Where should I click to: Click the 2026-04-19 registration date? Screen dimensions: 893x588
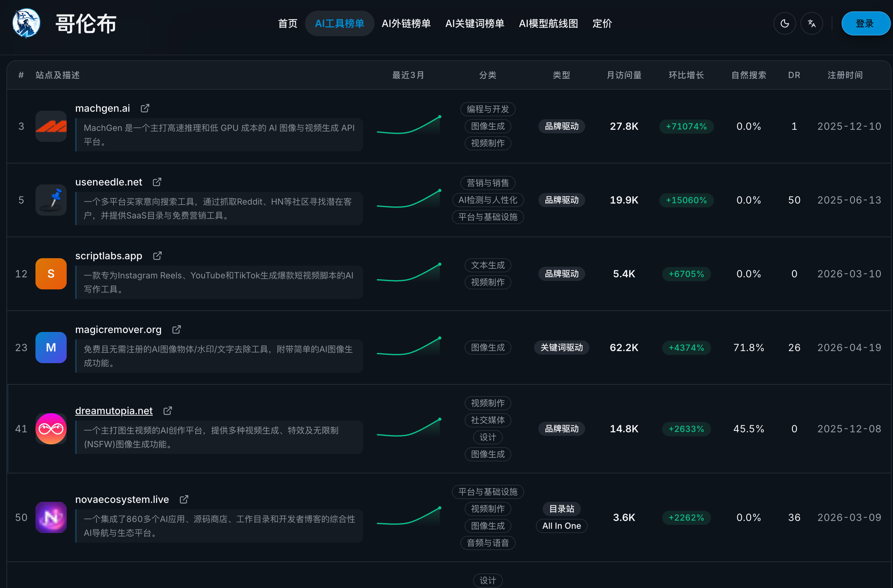coord(849,348)
